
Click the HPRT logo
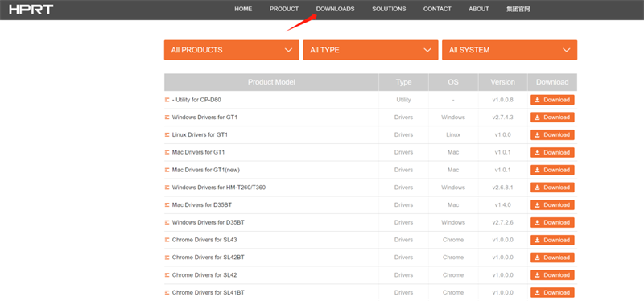(31, 9)
